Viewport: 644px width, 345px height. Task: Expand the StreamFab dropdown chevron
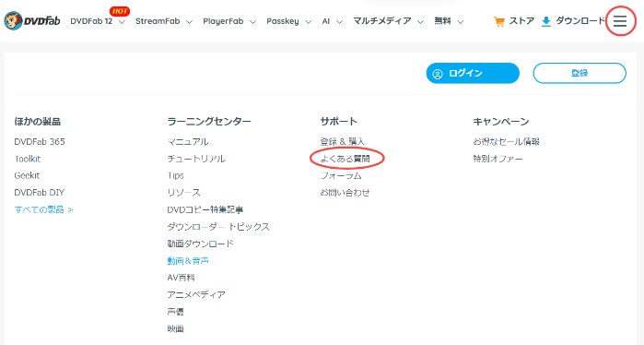coord(189,22)
